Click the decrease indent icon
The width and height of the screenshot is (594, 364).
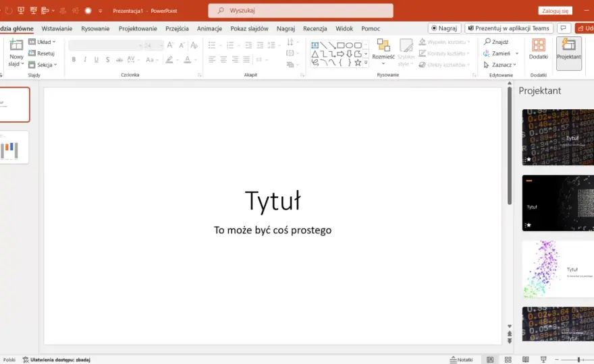248,45
